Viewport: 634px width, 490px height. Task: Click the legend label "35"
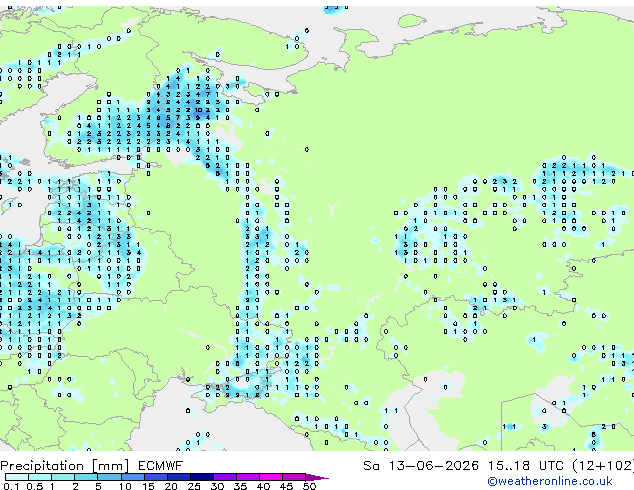(240, 486)
